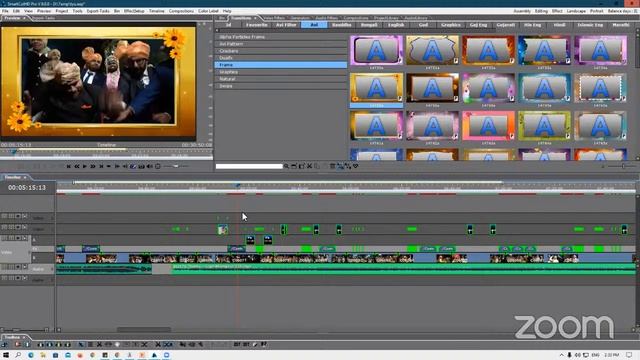
Task: Open the Export Tasks menu
Action: (98, 11)
